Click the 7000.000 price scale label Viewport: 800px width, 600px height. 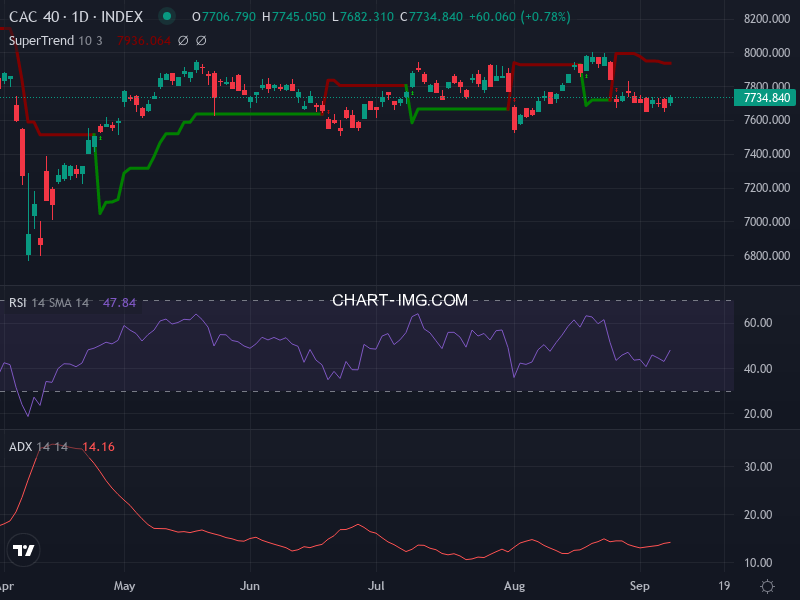[767, 221]
